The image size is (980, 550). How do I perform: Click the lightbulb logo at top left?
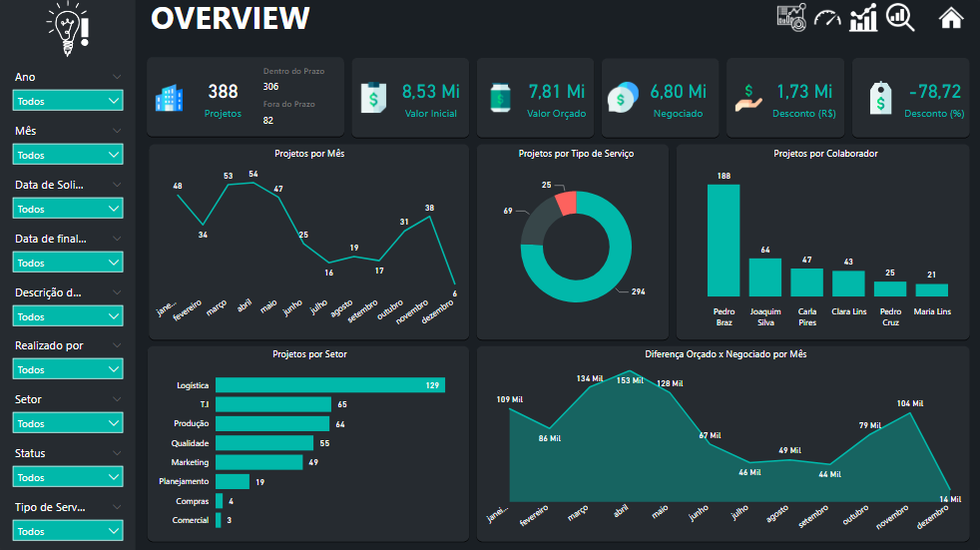68,30
